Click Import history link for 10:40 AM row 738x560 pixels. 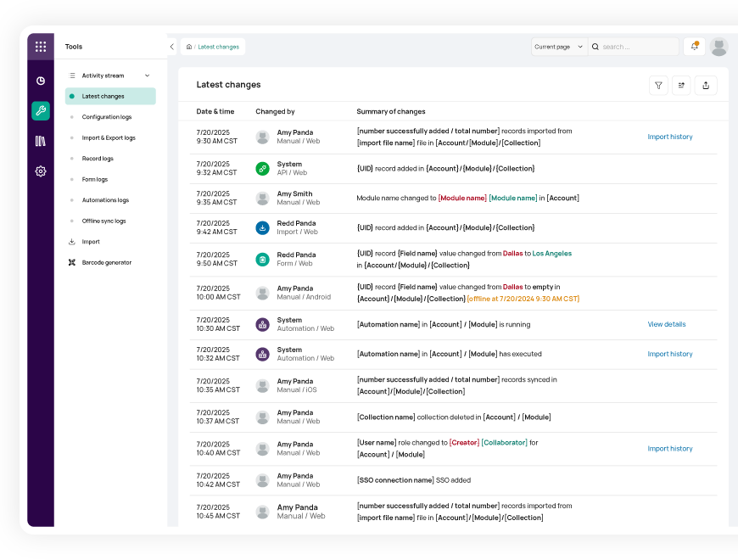(670, 449)
